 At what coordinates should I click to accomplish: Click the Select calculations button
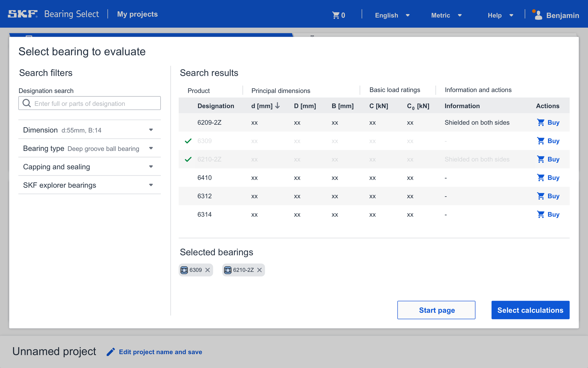pyautogui.click(x=530, y=310)
